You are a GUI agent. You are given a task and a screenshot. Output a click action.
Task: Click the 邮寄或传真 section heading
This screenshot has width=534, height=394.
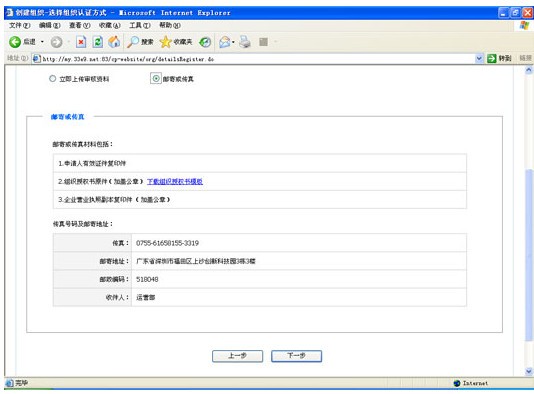67,117
